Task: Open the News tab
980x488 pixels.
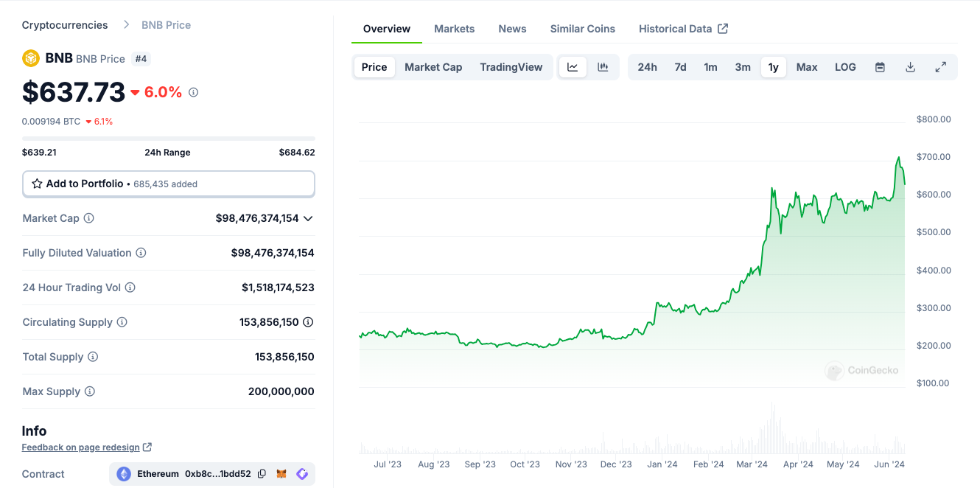Action: click(512, 29)
